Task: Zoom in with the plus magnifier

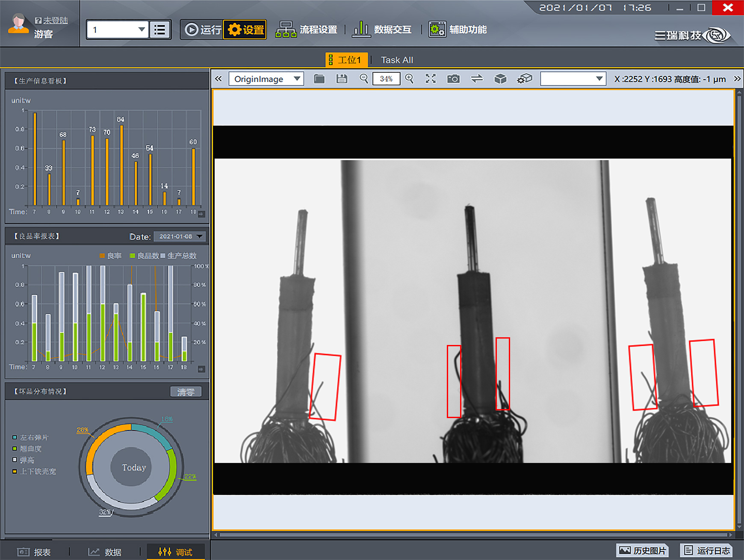Action: [409, 79]
